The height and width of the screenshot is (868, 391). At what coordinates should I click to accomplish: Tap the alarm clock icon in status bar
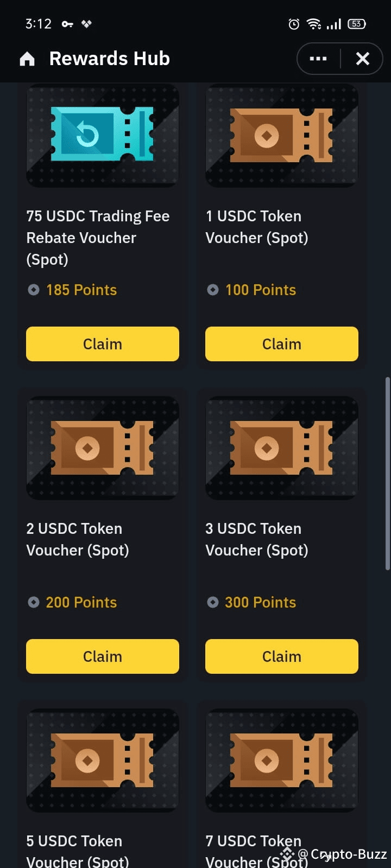[294, 24]
